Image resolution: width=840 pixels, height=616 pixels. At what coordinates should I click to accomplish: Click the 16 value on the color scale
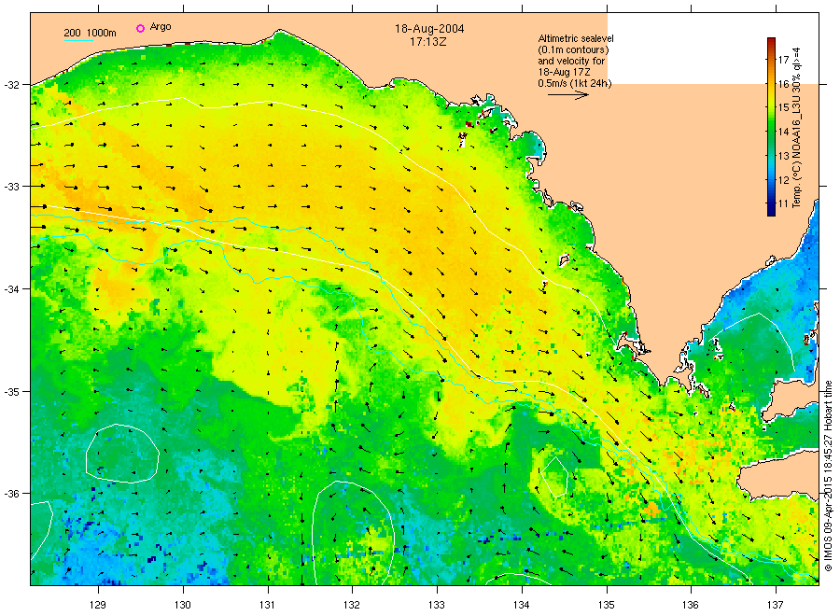[x=783, y=84]
